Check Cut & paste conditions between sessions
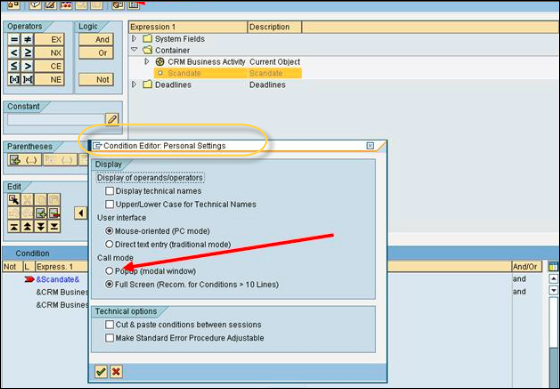The image size is (560, 389). (x=110, y=325)
